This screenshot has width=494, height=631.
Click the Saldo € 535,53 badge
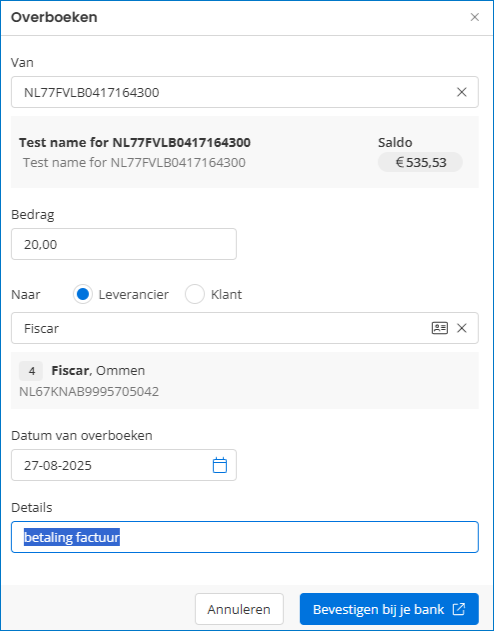pyautogui.click(x=420, y=162)
